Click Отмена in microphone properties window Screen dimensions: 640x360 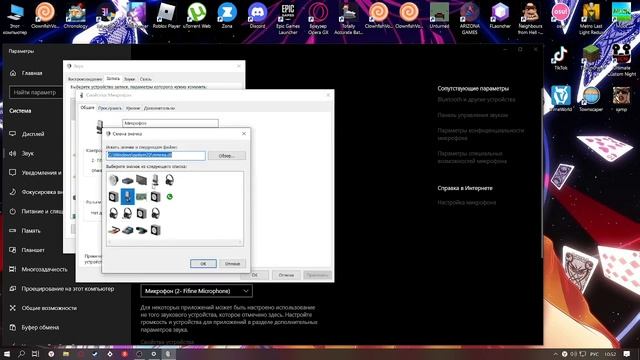(286, 275)
